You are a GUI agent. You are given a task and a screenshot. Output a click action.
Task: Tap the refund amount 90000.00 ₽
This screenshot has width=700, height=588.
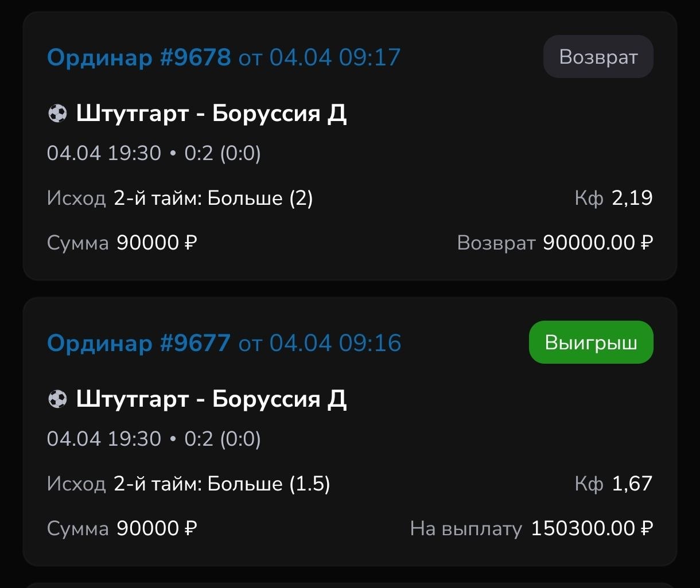pyautogui.click(x=597, y=243)
